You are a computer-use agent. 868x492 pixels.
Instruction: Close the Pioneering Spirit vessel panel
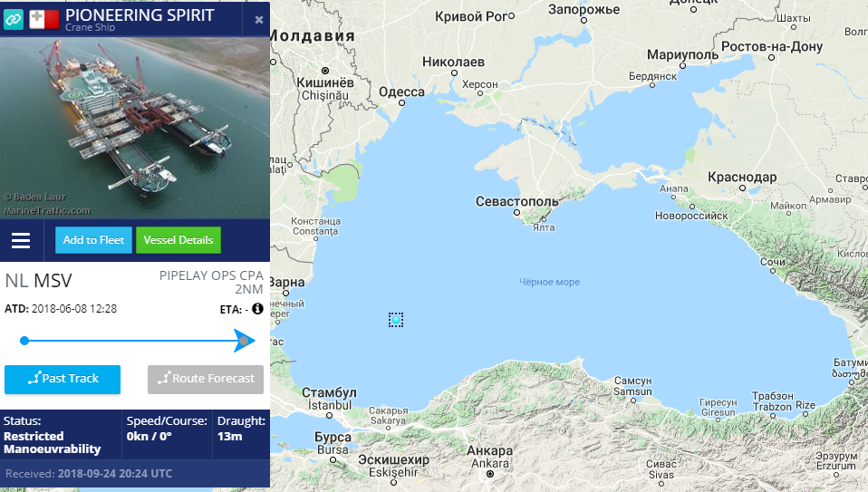pyautogui.click(x=258, y=20)
